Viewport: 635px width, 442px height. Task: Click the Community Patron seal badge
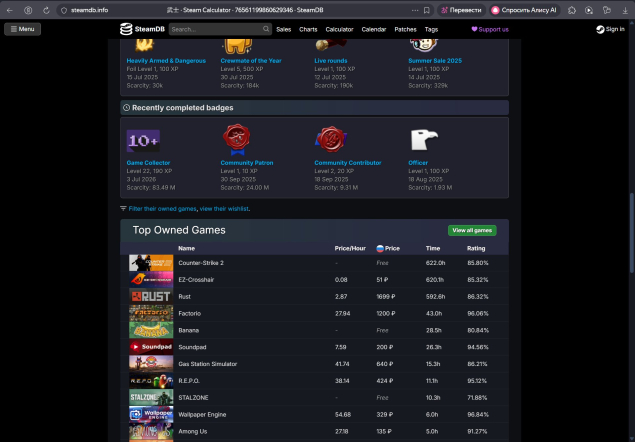tap(237, 139)
